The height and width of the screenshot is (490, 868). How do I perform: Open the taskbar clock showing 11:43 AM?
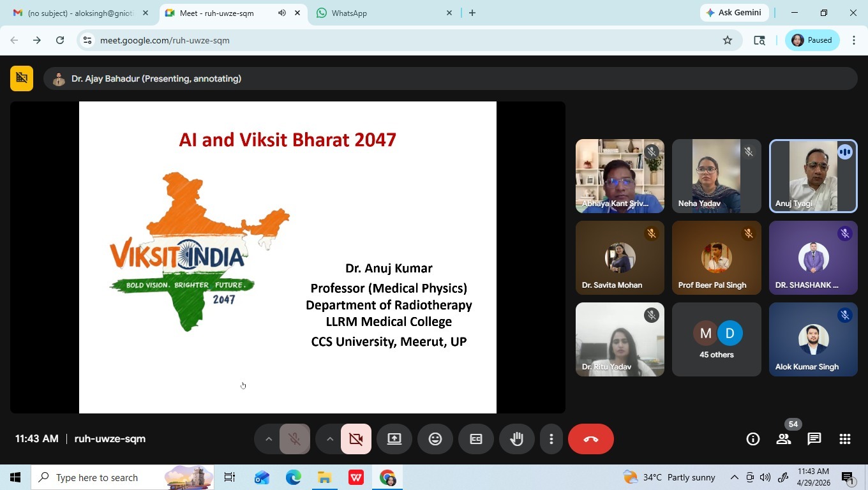click(x=813, y=477)
